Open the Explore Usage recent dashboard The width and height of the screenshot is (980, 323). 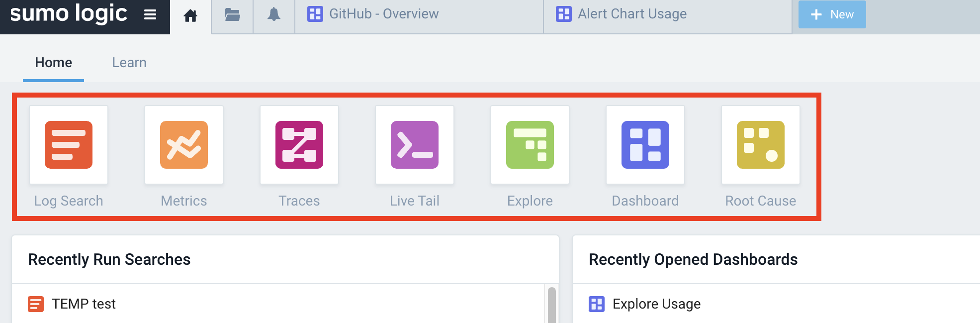click(x=656, y=304)
